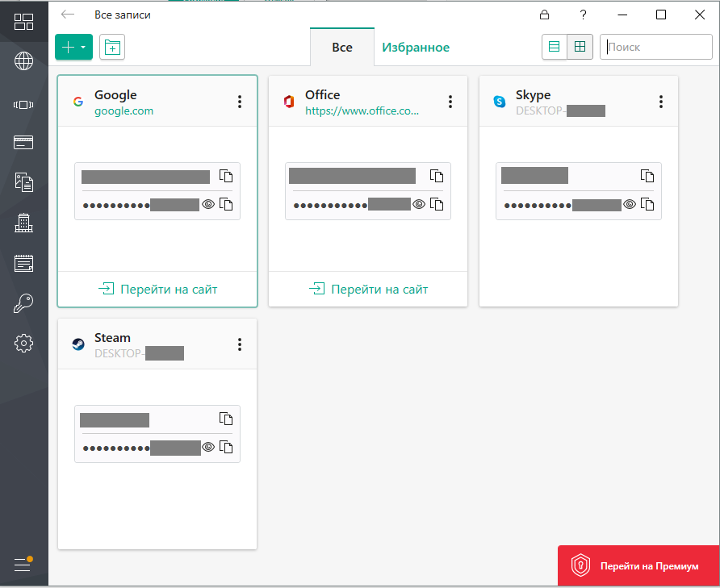Open the settings gear in sidebar
This screenshot has height=588, width=720.
(23, 343)
